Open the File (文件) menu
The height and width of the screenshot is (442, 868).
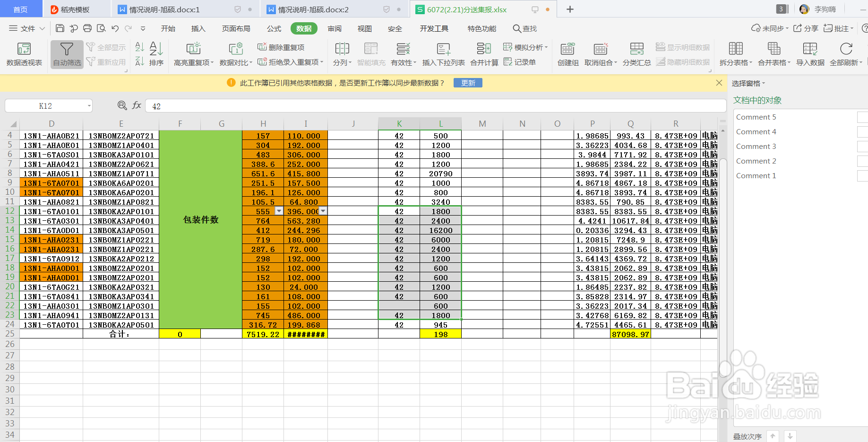(27, 28)
